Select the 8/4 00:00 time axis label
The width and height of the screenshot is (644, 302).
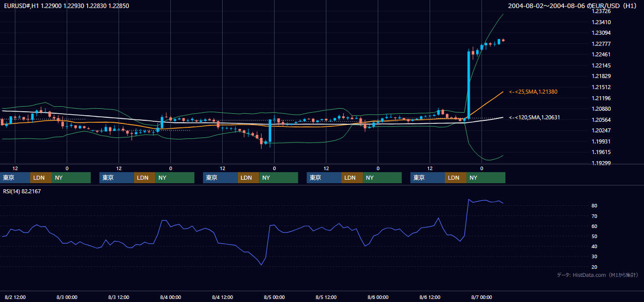171,297
